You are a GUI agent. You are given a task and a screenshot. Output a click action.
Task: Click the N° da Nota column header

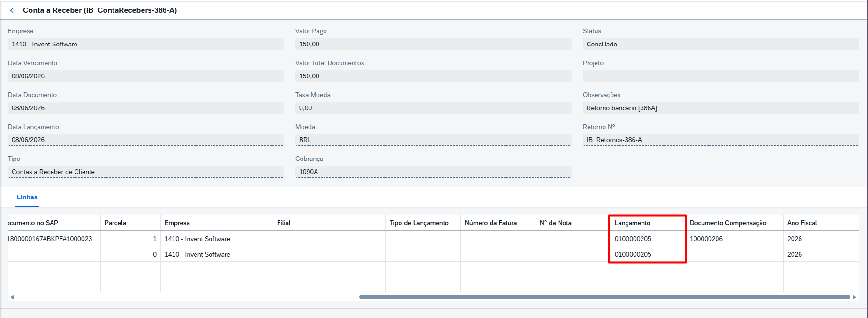574,223
